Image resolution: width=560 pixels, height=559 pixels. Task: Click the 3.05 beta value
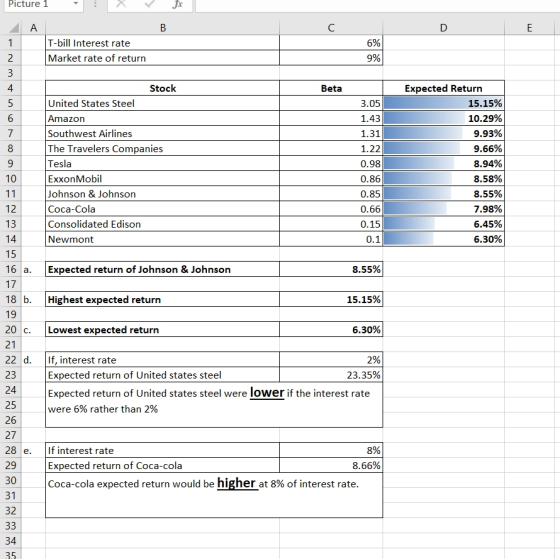(x=331, y=103)
